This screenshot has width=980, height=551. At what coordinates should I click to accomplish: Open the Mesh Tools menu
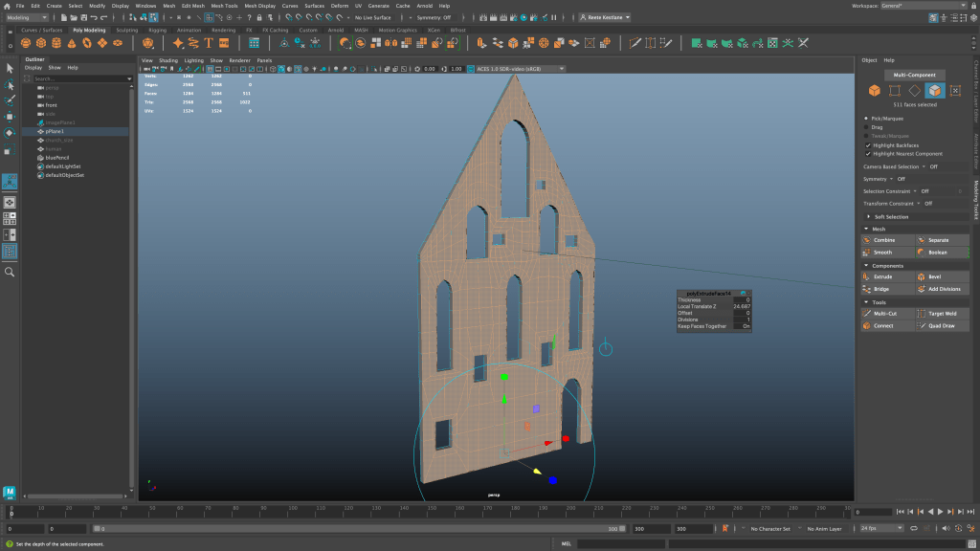pos(224,6)
